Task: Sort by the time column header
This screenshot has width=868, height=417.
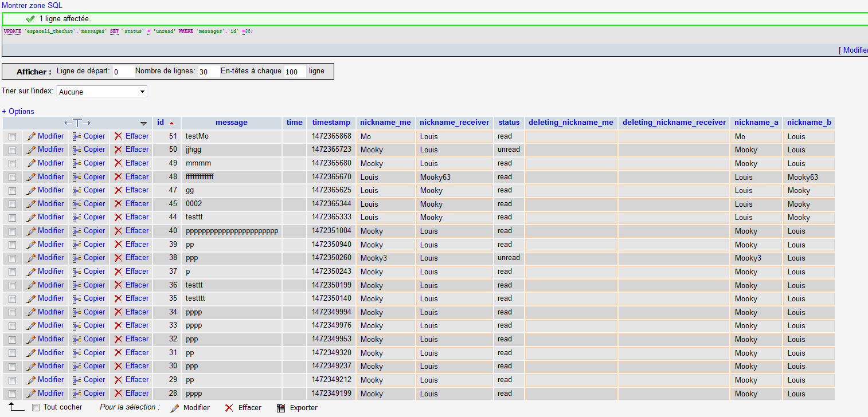Action: pos(295,123)
